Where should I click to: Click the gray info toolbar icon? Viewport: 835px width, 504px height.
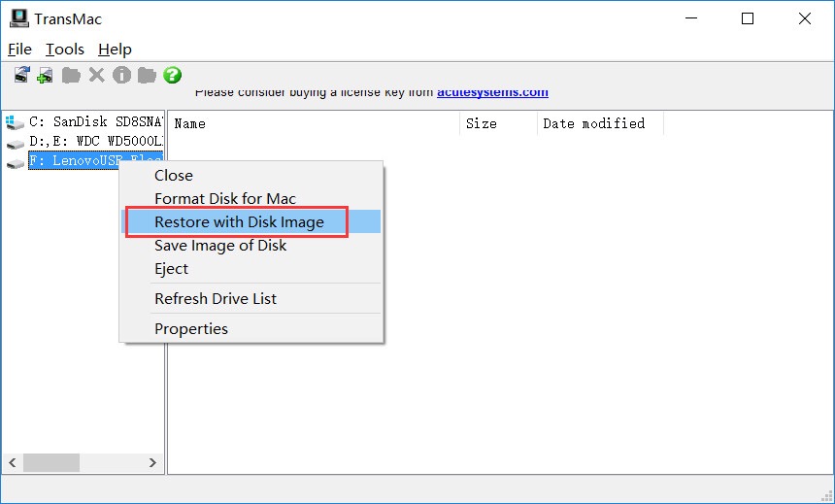[x=121, y=75]
